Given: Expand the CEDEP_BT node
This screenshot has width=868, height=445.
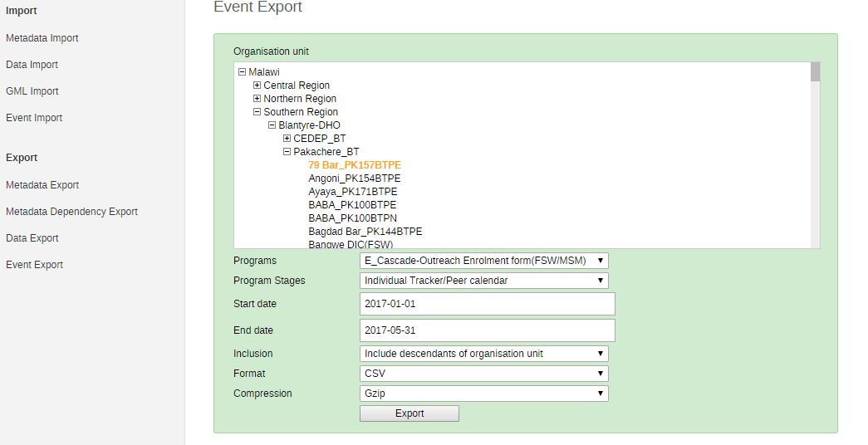Looking at the screenshot, I should point(287,139).
